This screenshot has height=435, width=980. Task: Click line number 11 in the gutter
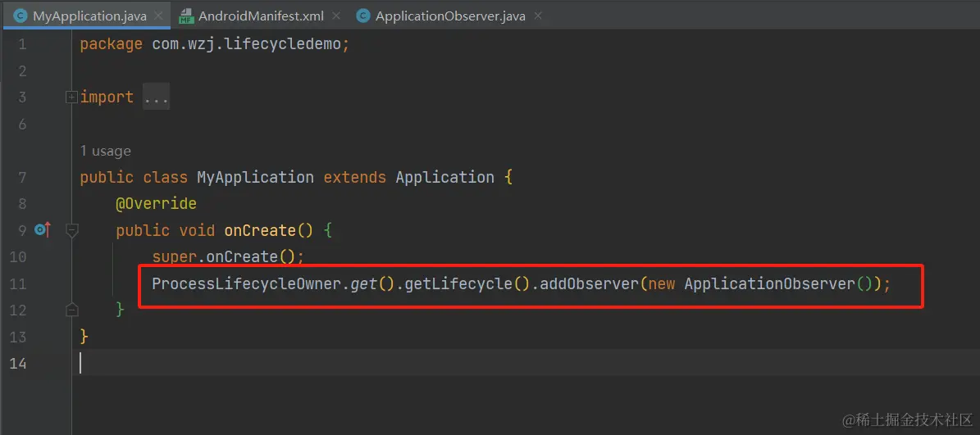pos(19,284)
